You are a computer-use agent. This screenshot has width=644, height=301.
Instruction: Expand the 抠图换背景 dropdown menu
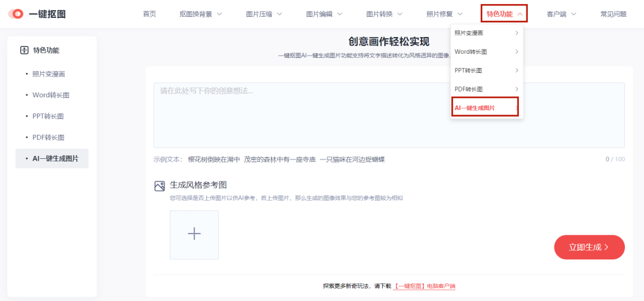point(200,14)
